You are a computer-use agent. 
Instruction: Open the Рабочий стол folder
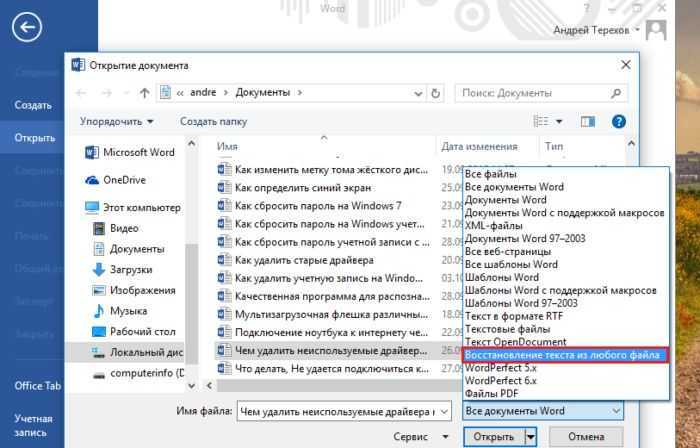click(x=133, y=331)
